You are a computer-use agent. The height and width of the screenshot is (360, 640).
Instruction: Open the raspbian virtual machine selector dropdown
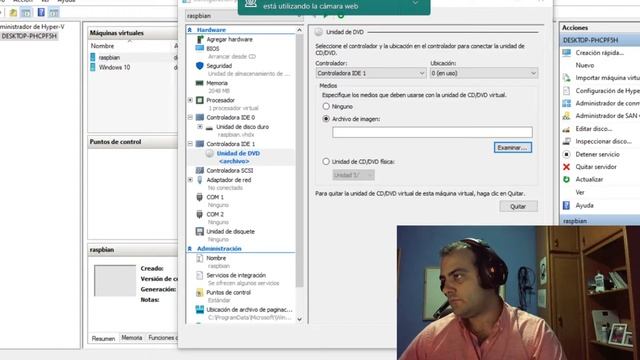(x=244, y=16)
